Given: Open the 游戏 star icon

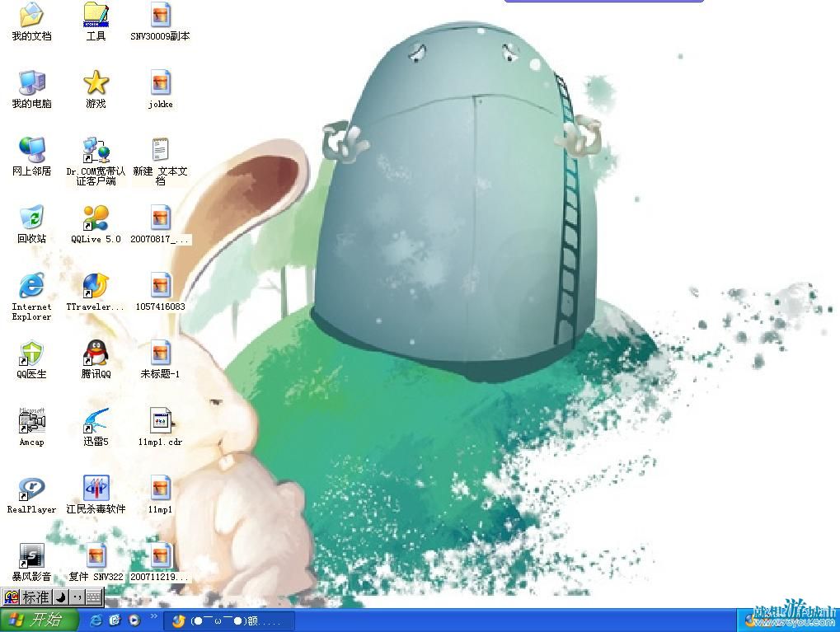Looking at the screenshot, I should coord(96,89).
